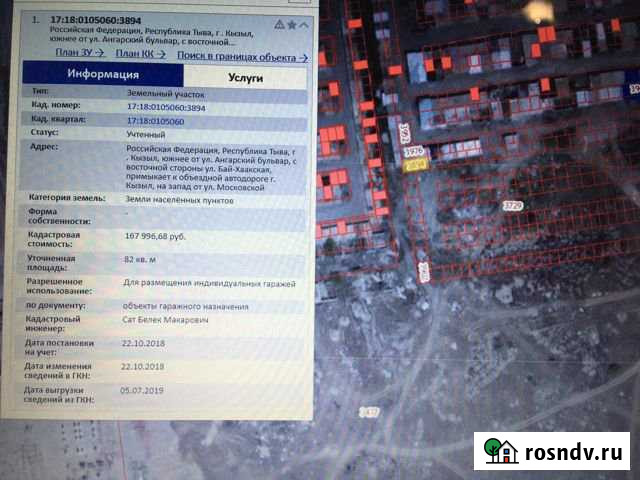Screen dimensions: 640x480
Task: Select the Земельный участок type value
Action: pos(166,94)
